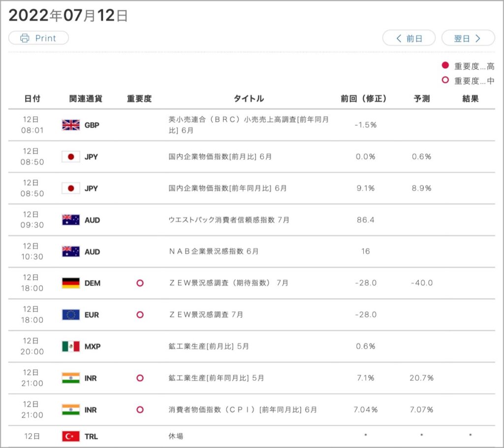Select 消費者物価指数（ＣＰＩ） title
Image resolution: width=504 pixels, height=448 pixels.
(243, 410)
